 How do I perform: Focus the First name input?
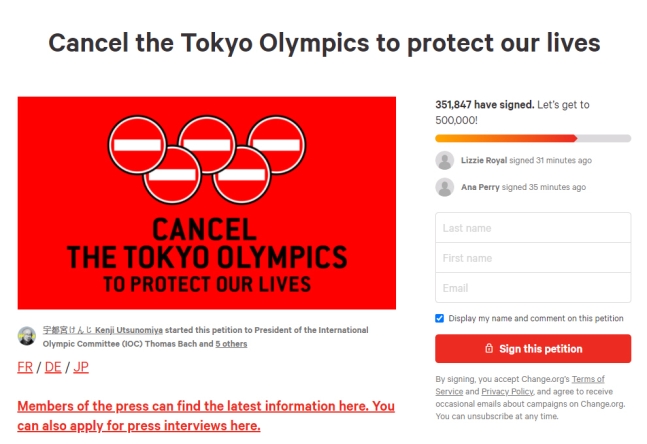coord(533,258)
